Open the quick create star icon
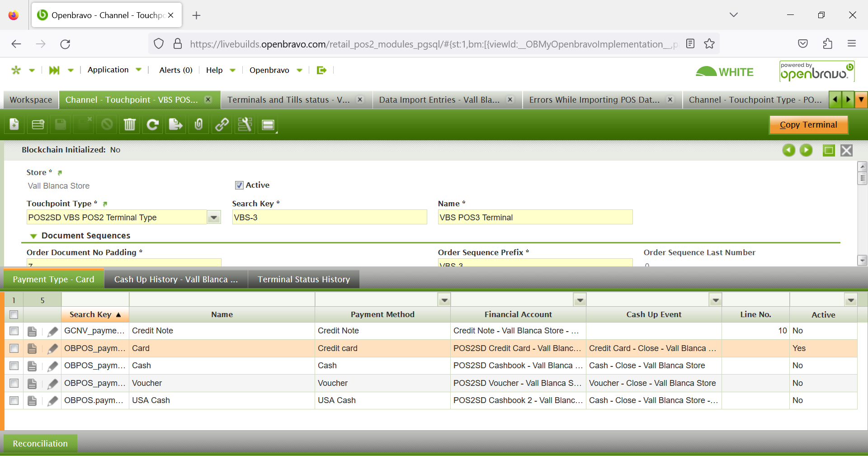 [x=16, y=70]
